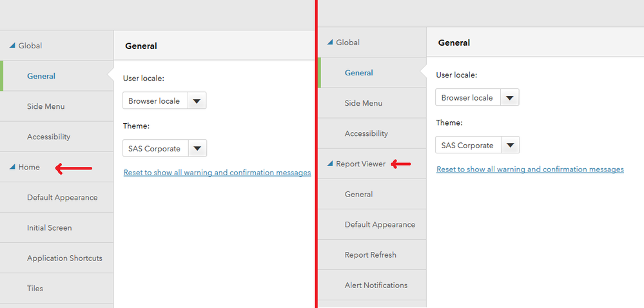Open Side Menu settings in the left panel
Screen dimensions: 644x308
tap(46, 107)
